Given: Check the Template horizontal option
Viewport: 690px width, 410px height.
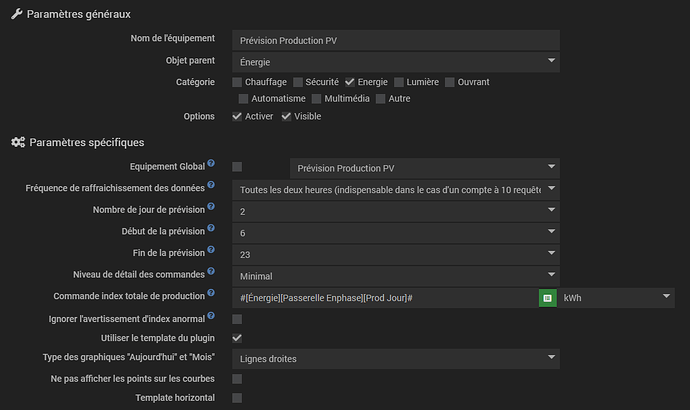Looking at the screenshot, I should coord(237,398).
